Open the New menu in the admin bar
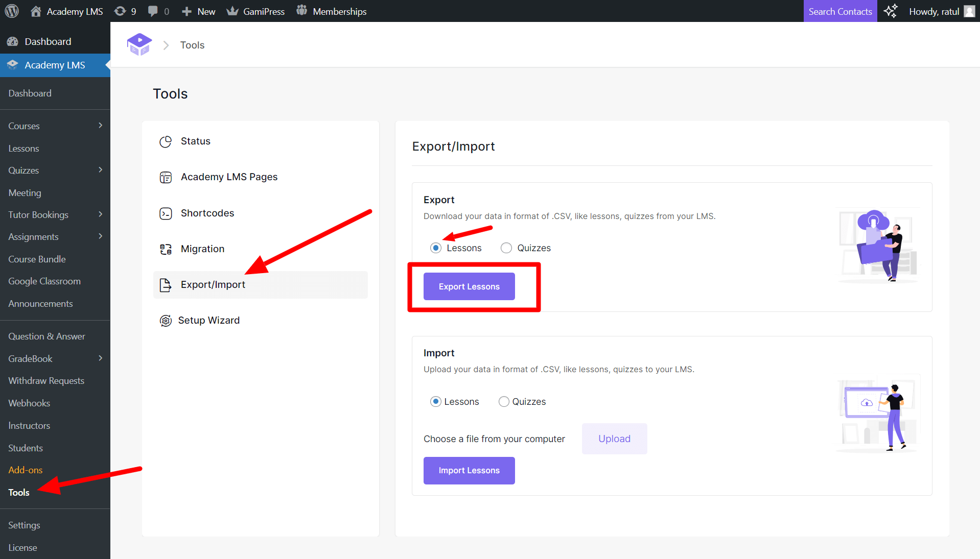Viewport: 980px width, 559px height. (x=198, y=11)
